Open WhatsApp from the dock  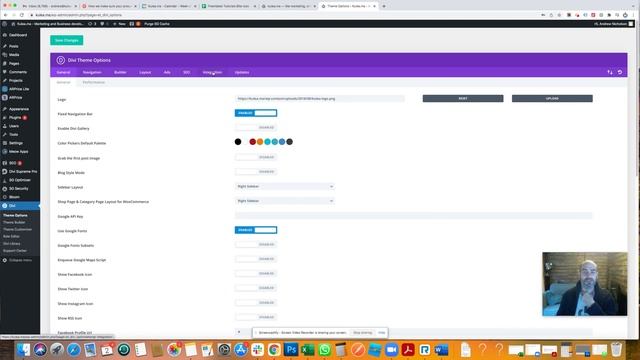pyautogui.click(x=324, y=350)
